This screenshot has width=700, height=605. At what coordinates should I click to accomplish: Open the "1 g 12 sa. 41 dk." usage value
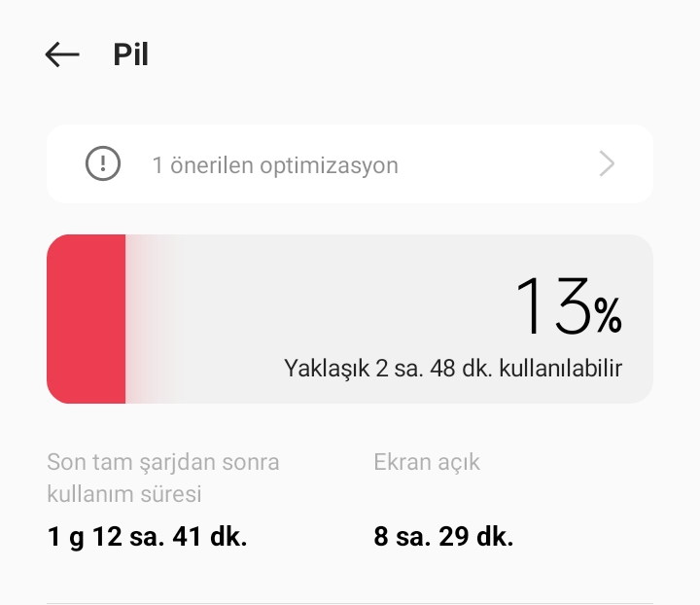pyautogui.click(x=147, y=536)
